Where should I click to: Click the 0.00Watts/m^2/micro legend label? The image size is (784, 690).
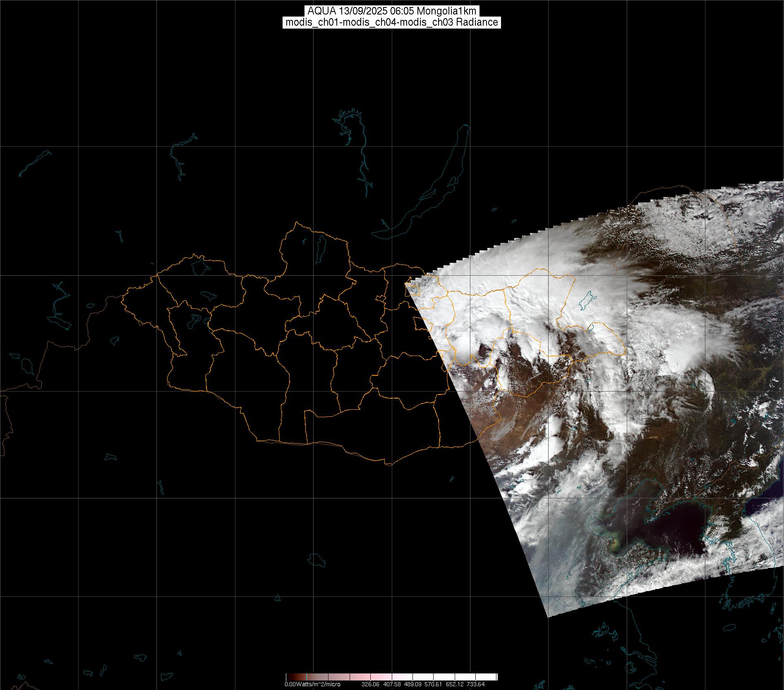(x=312, y=684)
